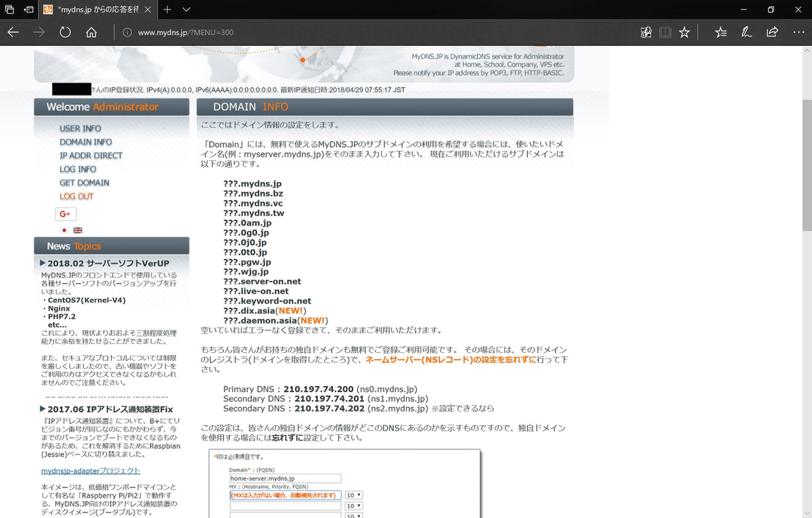Image resolution: width=812 pixels, height=518 pixels.
Task: Click the Domain field containing home-server.mydns.jp
Action: click(x=285, y=478)
